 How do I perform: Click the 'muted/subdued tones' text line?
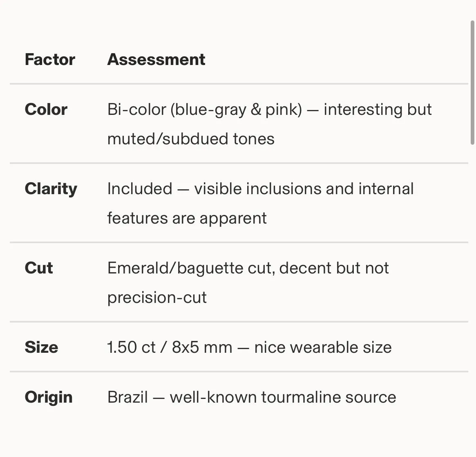point(191,139)
